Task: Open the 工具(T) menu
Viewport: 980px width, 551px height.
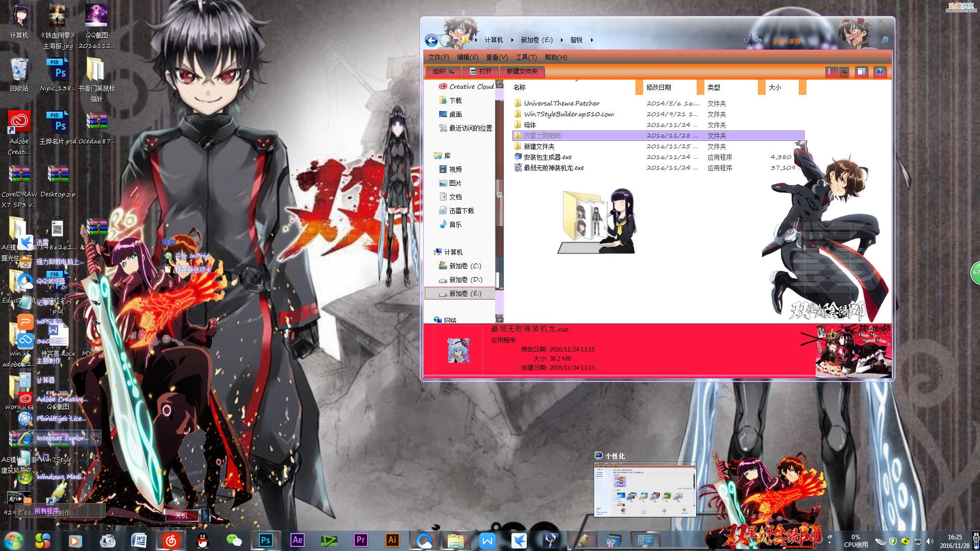Action: [526, 57]
